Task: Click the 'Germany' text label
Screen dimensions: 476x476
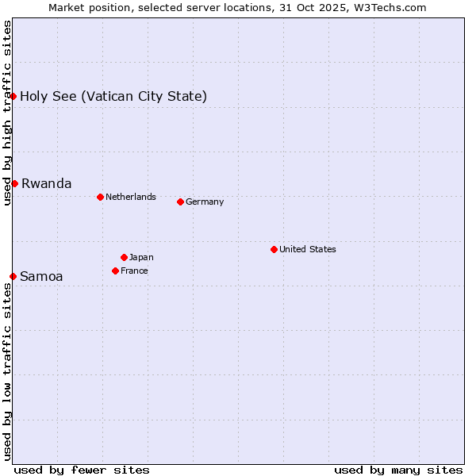Action: coord(205,202)
